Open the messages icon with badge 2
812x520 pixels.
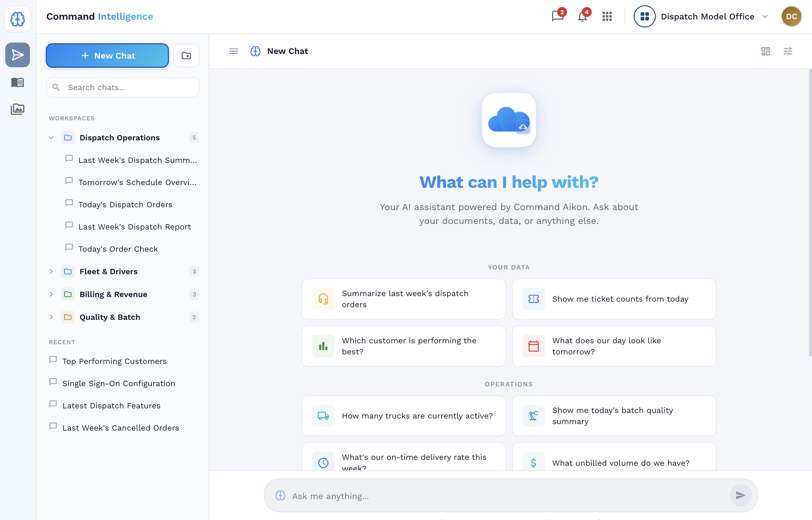[x=558, y=16]
